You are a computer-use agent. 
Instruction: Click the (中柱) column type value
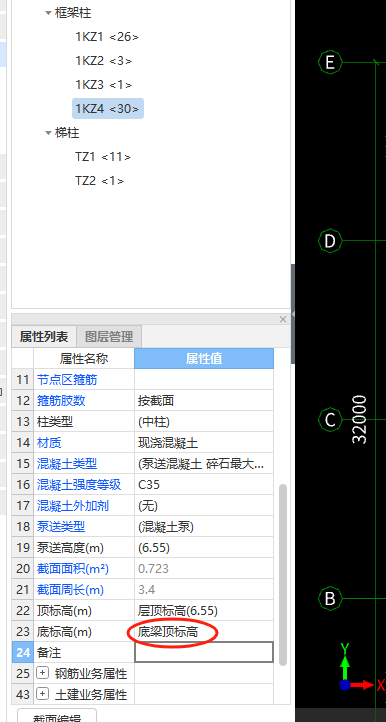204,422
